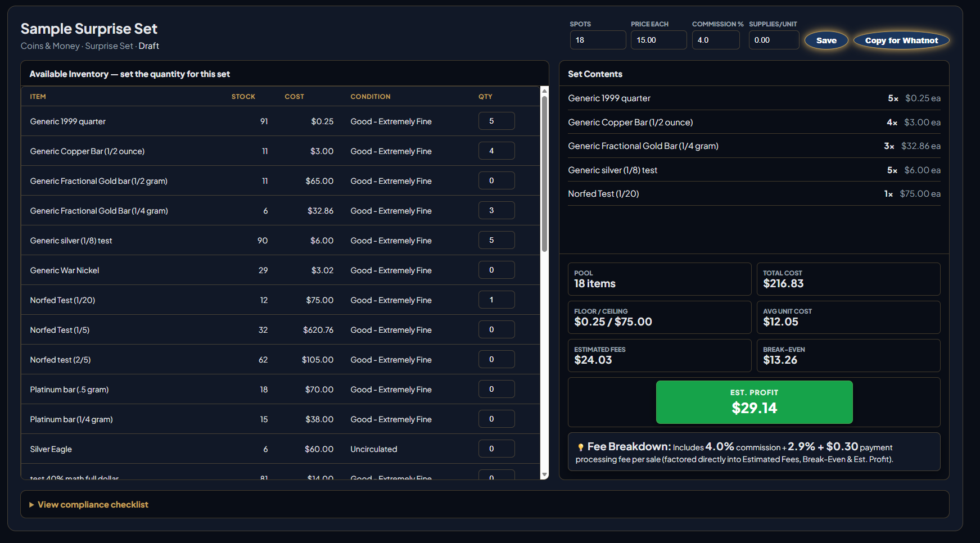Click inventory scrollbar down arrow
Viewport: 980px width, 543px height.
[x=544, y=475]
